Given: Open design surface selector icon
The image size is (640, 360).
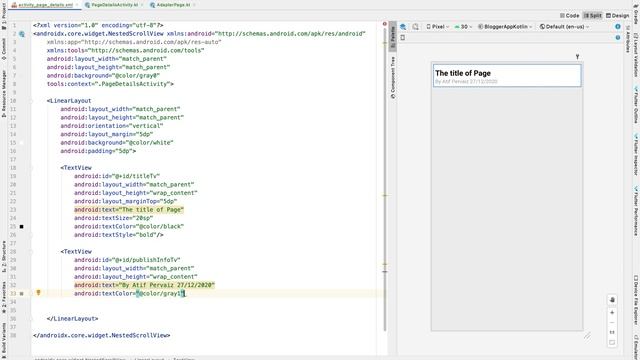Looking at the screenshot, I should click(x=403, y=27).
